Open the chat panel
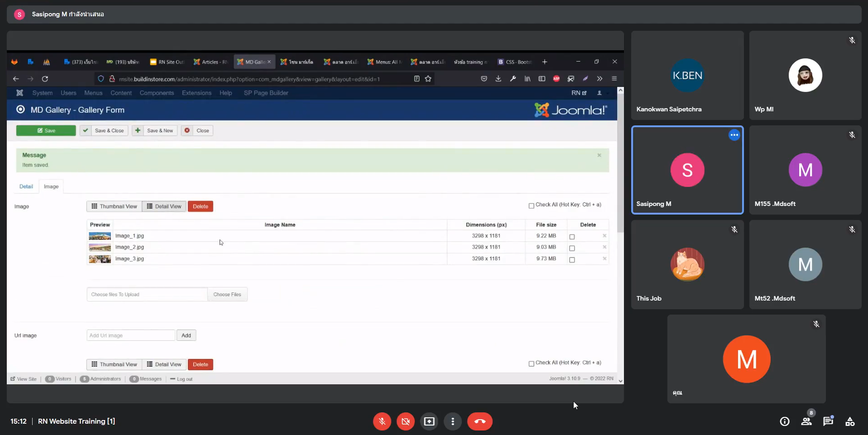 [828, 421]
